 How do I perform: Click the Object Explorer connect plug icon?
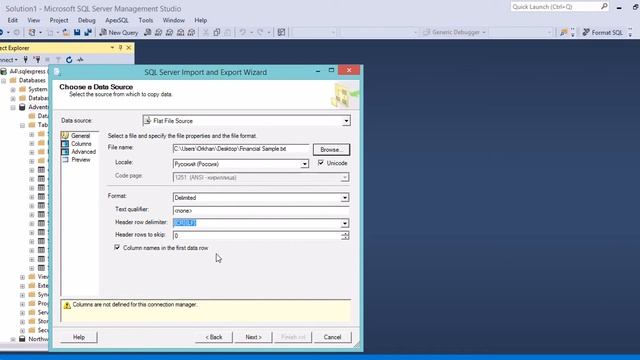pyautogui.click(x=25, y=60)
